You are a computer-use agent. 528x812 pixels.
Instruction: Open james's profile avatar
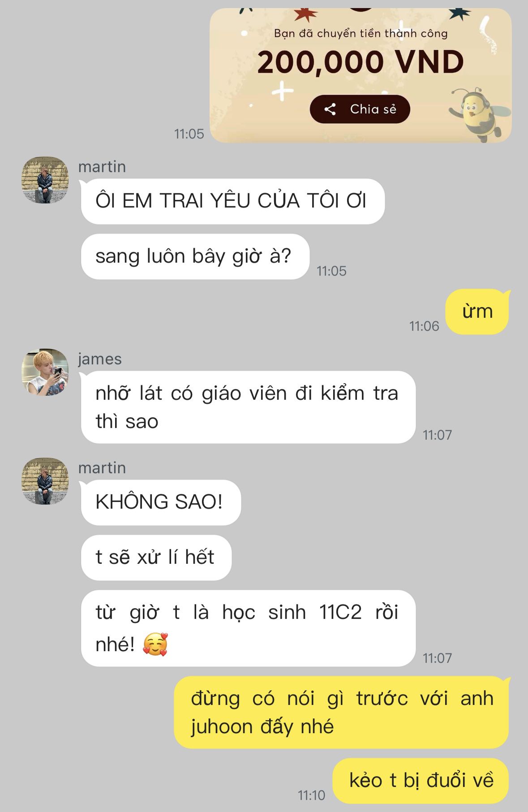(45, 372)
